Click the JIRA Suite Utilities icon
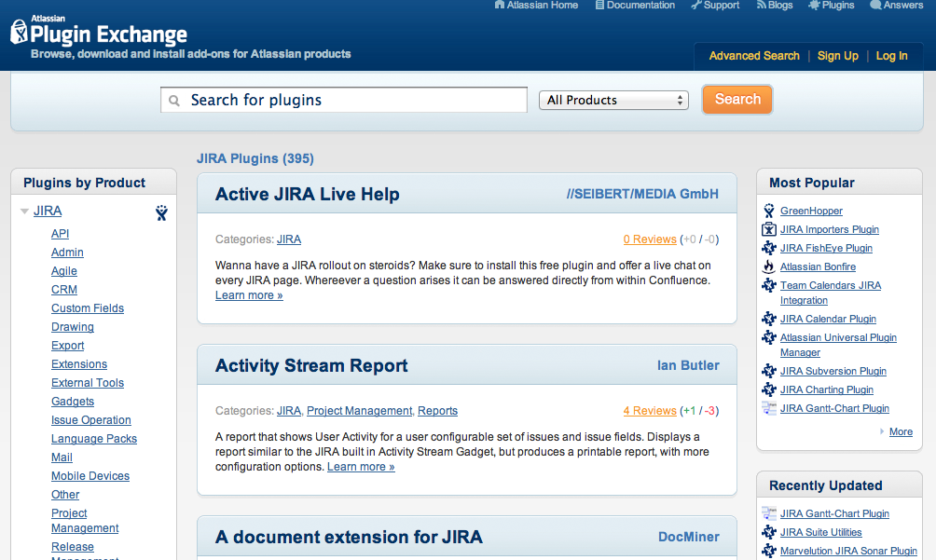 769,532
